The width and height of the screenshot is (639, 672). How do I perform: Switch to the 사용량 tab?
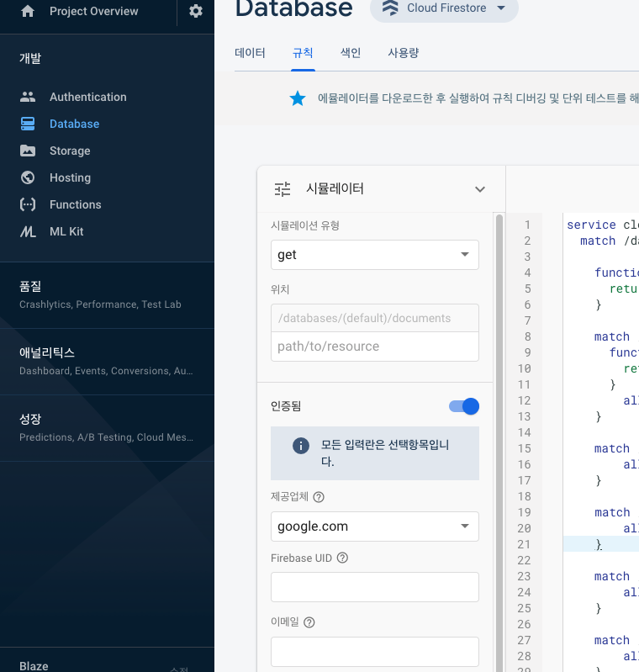[404, 53]
